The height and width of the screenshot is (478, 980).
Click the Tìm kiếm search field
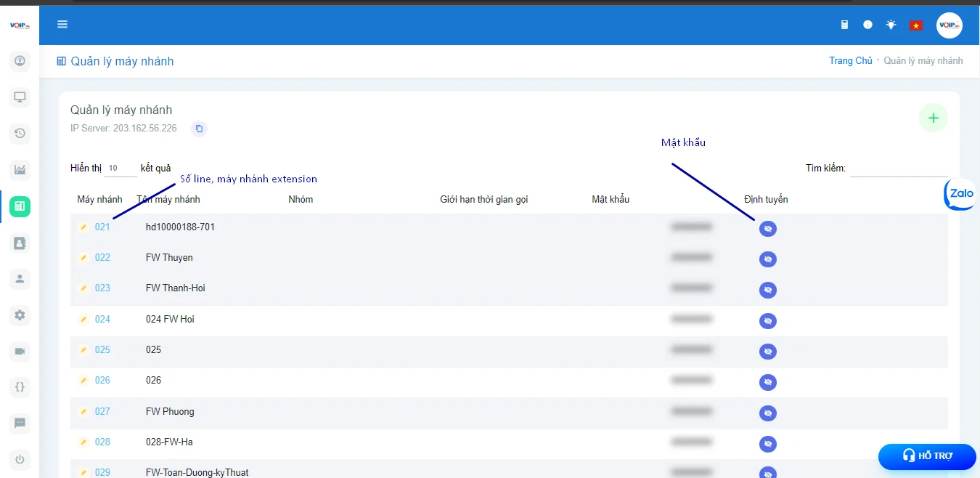[x=899, y=169]
